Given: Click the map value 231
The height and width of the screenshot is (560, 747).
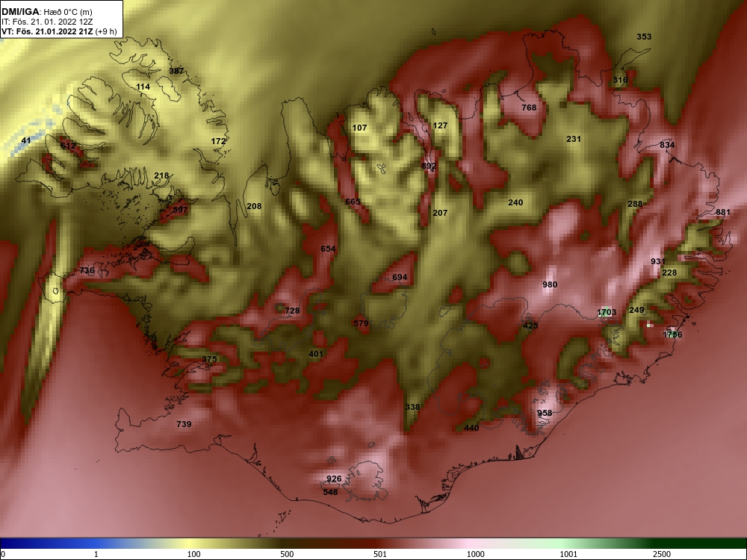Looking at the screenshot, I should click(x=574, y=139).
